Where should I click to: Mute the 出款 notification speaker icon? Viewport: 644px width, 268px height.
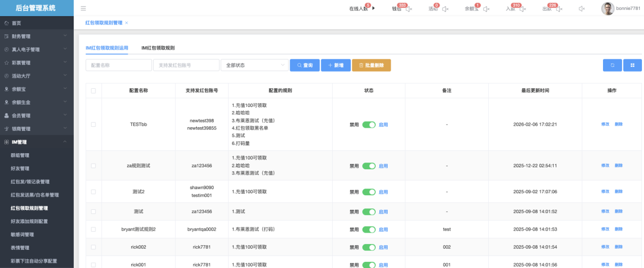click(559, 9)
